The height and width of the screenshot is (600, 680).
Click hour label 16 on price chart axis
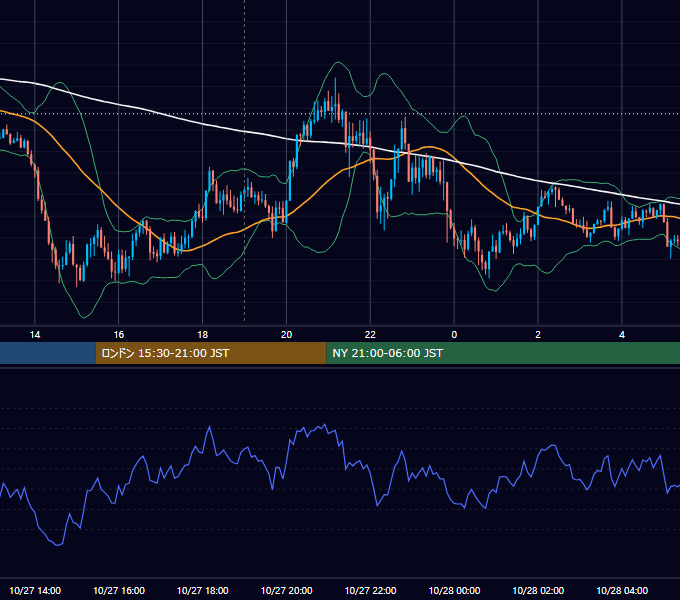[119, 335]
